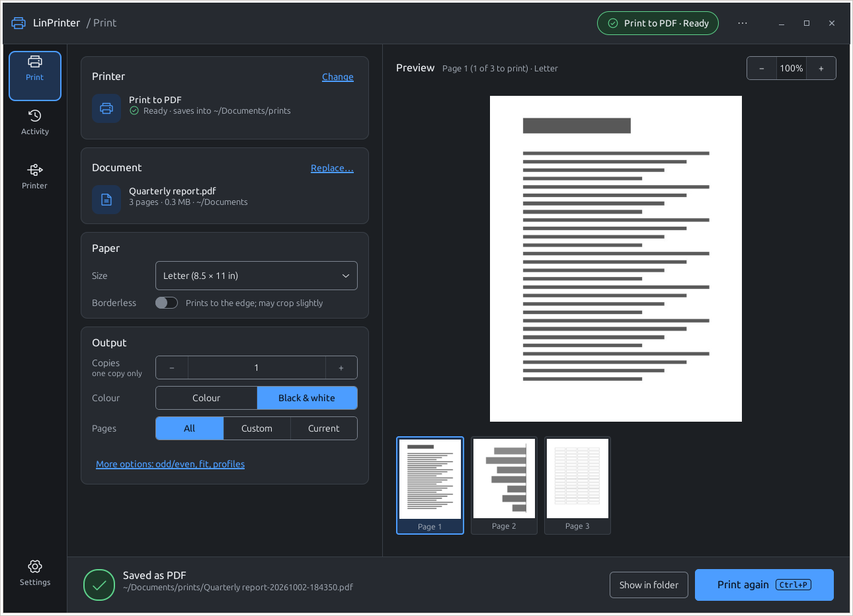Select the Page 3 thumbnail
Viewport: 853px width, 616px height.
577,485
